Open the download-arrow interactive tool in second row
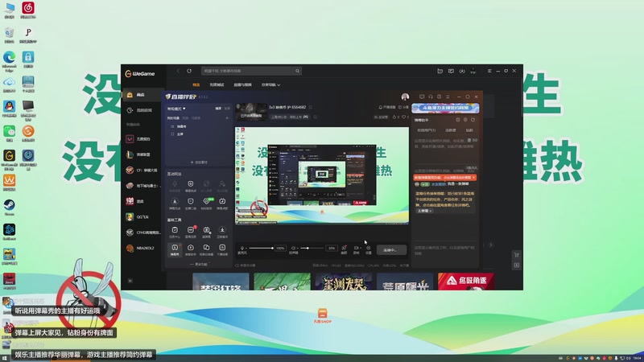The width and height of the screenshot is (644, 362). click(175, 204)
